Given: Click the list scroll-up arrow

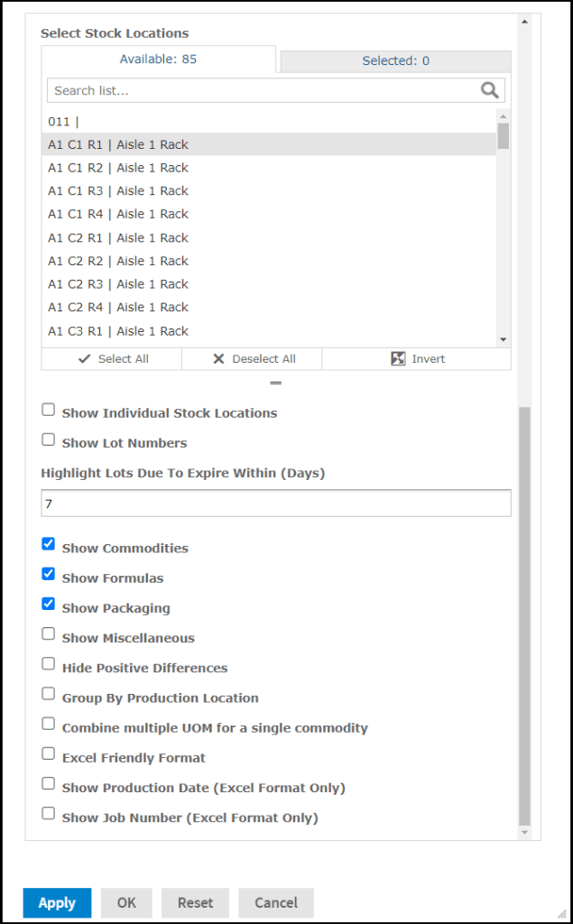Looking at the screenshot, I should click(504, 116).
